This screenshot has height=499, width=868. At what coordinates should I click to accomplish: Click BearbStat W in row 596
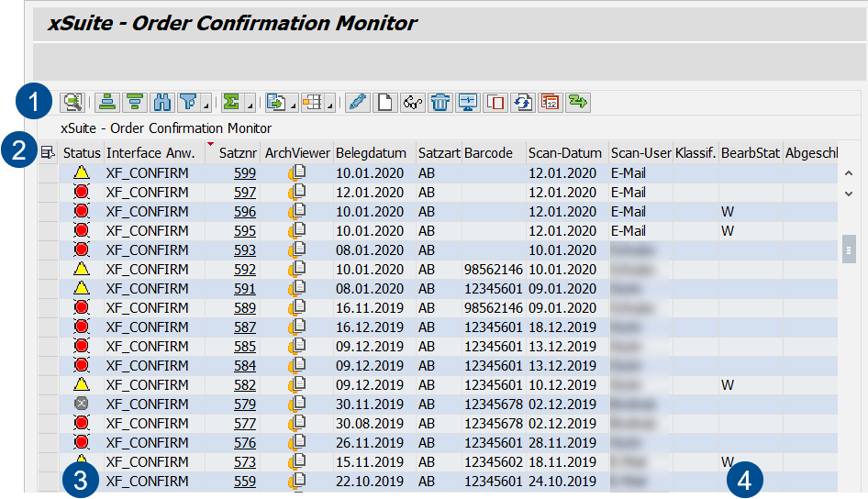(728, 212)
